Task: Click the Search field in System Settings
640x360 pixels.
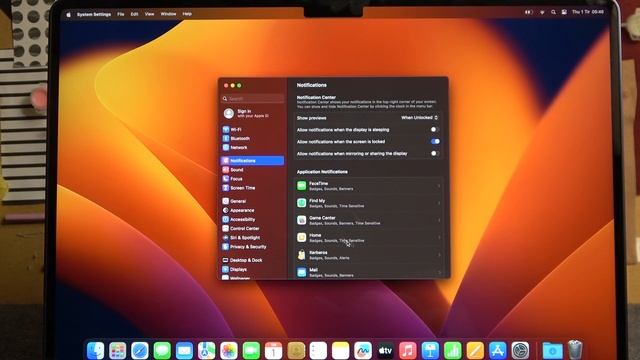Action: [253, 98]
